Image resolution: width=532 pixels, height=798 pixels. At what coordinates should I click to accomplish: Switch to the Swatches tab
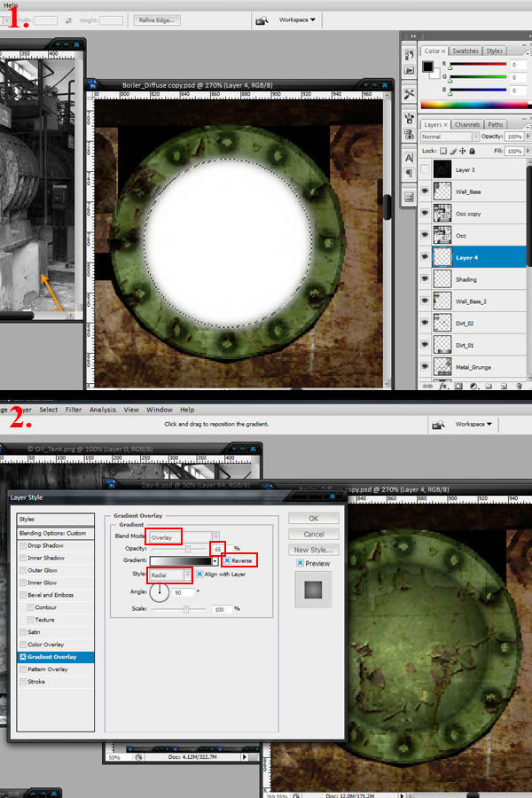click(x=465, y=51)
